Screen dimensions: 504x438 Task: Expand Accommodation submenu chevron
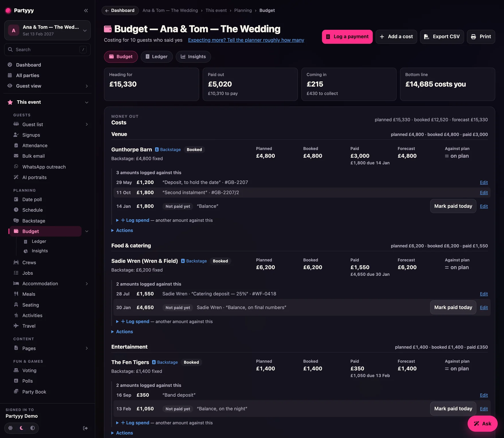tap(86, 284)
